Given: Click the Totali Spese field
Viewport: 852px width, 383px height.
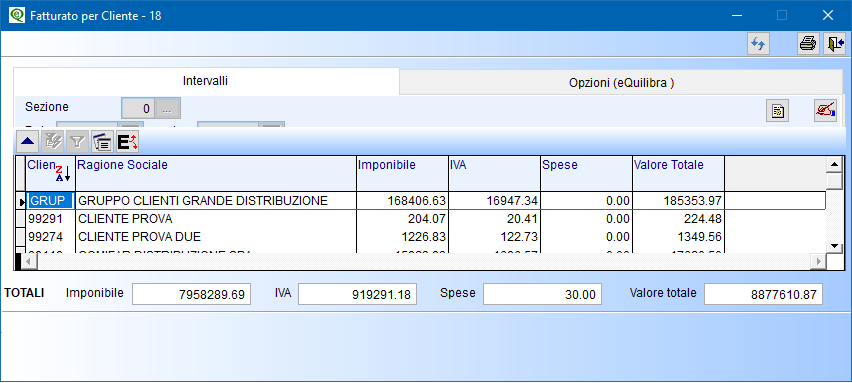Looking at the screenshot, I should pyautogui.click(x=542, y=294).
